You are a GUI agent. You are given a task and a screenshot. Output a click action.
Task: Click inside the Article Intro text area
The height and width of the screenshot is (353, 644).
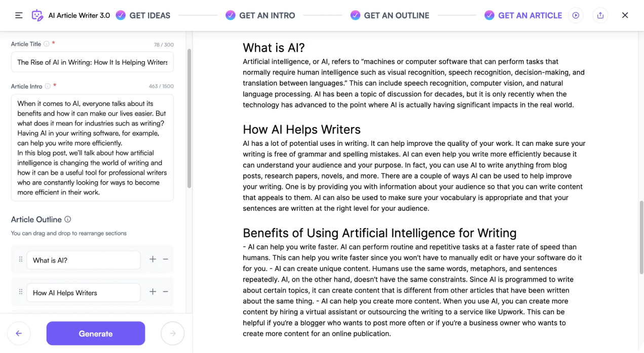click(92, 147)
